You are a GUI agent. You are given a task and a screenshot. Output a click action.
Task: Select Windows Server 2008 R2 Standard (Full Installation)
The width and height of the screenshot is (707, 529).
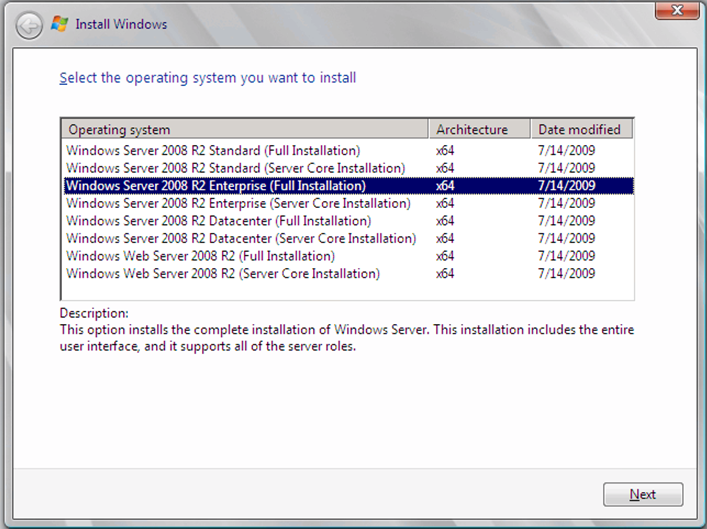pyautogui.click(x=348, y=150)
